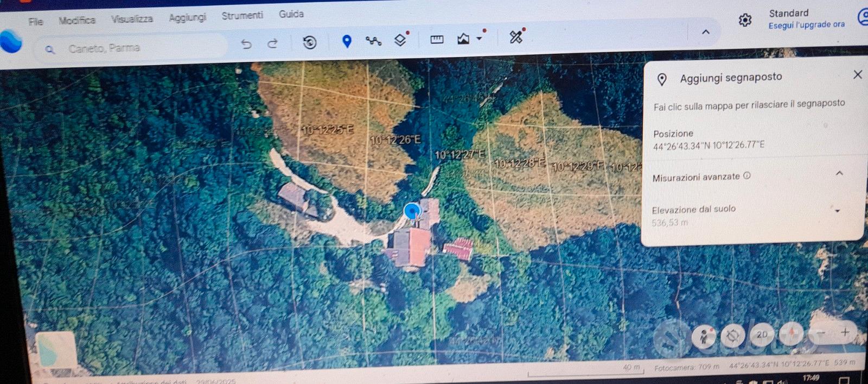
Task: Click the 'Fotocamera: 709 m' status text
Action: pos(686,368)
